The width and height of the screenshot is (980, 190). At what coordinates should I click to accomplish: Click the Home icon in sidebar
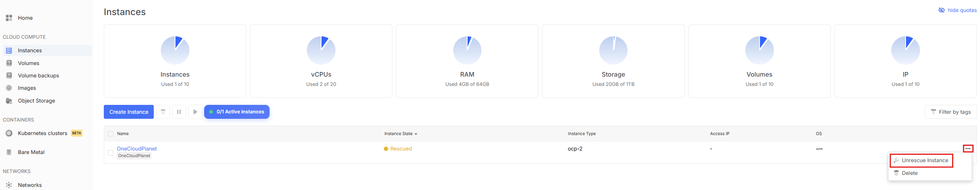9,18
